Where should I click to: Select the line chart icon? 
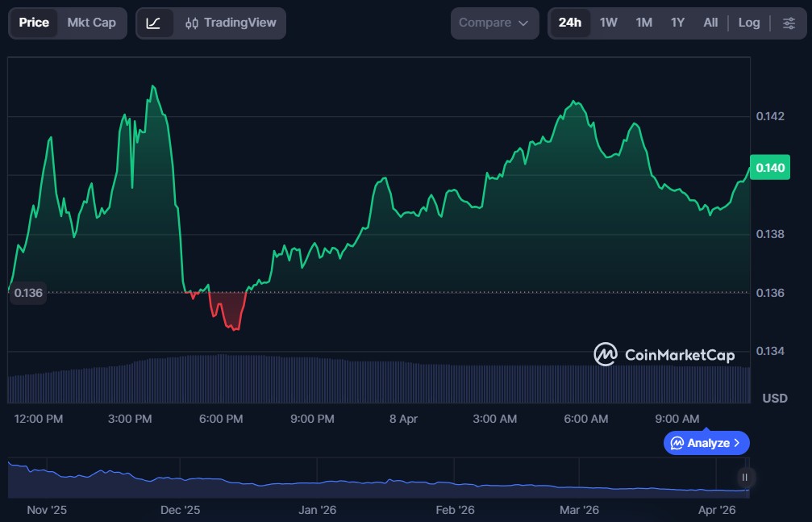[x=153, y=23]
